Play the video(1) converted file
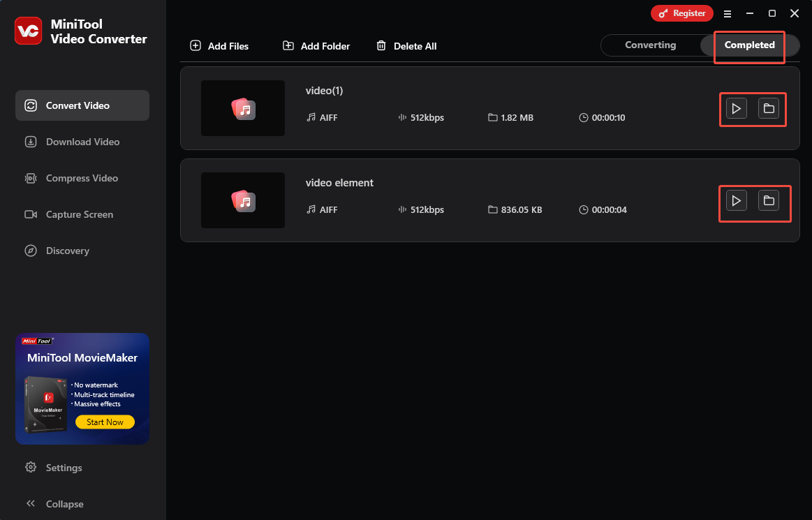Image resolution: width=812 pixels, height=520 pixels. (x=737, y=109)
